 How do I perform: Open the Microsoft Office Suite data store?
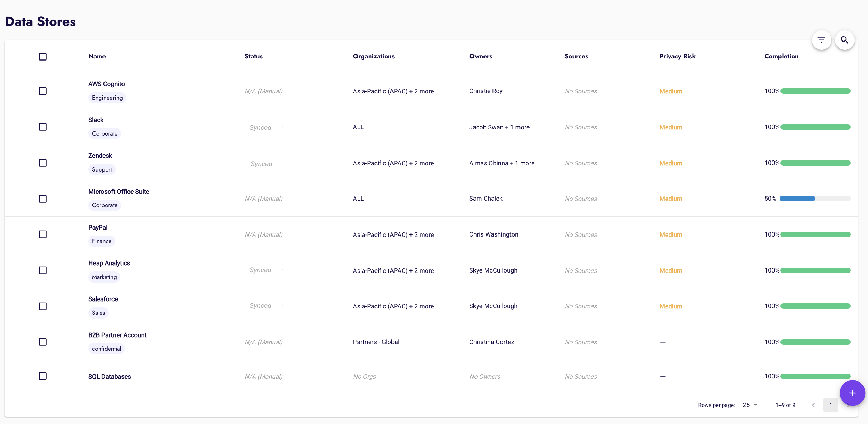(119, 192)
